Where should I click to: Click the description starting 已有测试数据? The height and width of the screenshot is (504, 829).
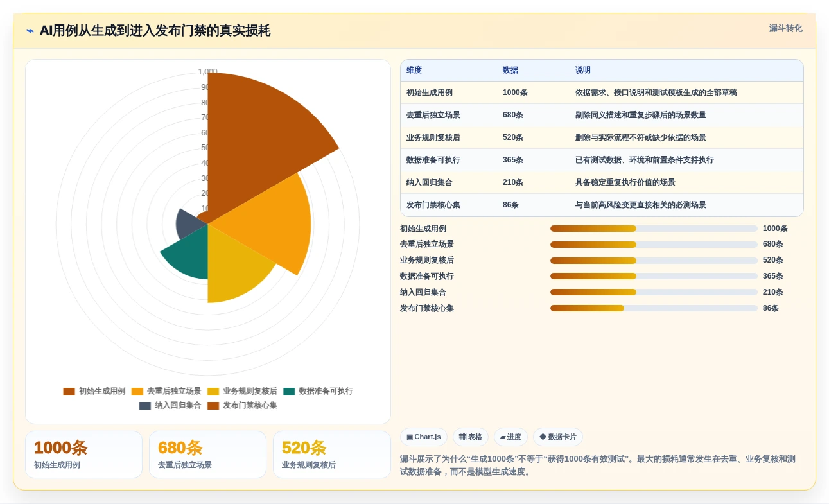[x=645, y=161]
